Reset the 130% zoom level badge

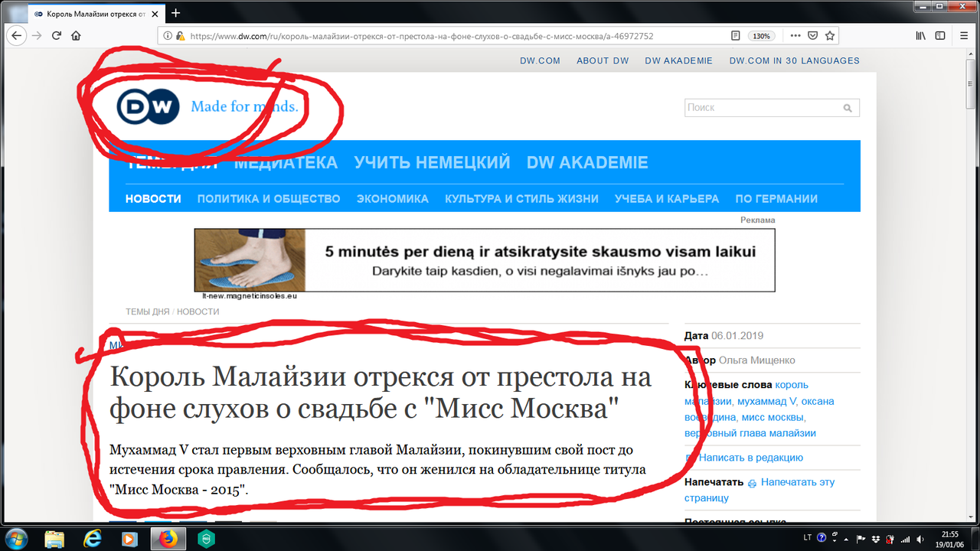[761, 36]
